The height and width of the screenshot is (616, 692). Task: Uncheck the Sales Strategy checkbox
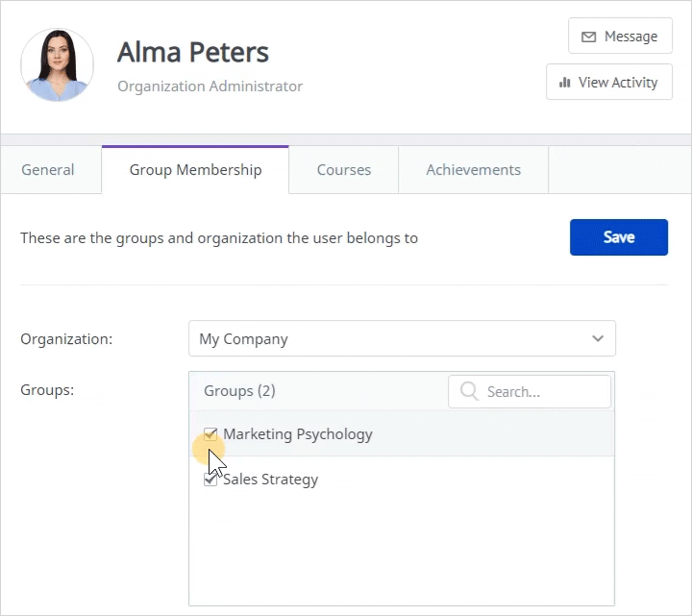210,480
